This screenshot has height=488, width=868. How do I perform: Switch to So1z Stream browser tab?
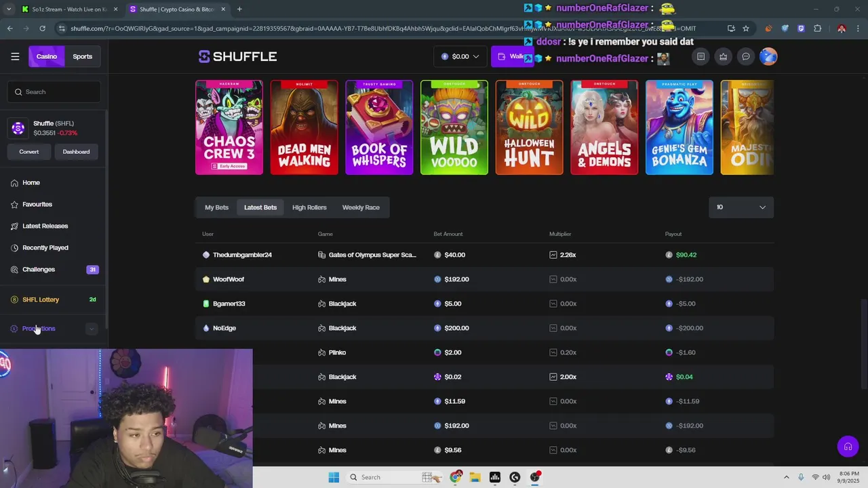pos(68,9)
